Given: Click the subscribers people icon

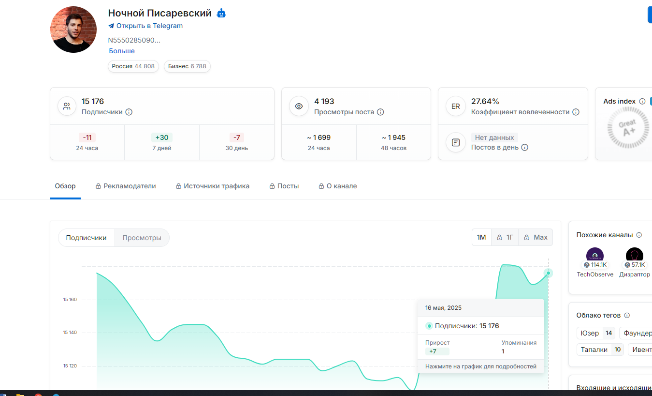Looking at the screenshot, I should tap(67, 106).
